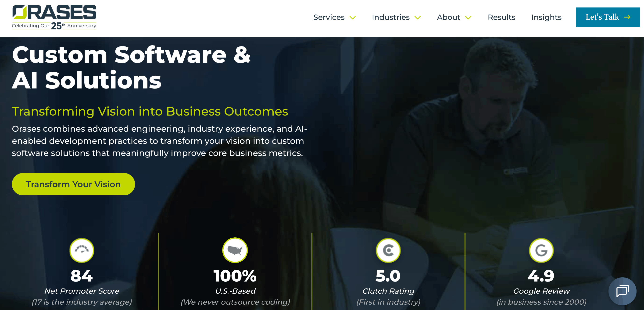Click the Net Promoter Score gauge icon
Viewport: 644px width, 310px height.
click(x=82, y=250)
